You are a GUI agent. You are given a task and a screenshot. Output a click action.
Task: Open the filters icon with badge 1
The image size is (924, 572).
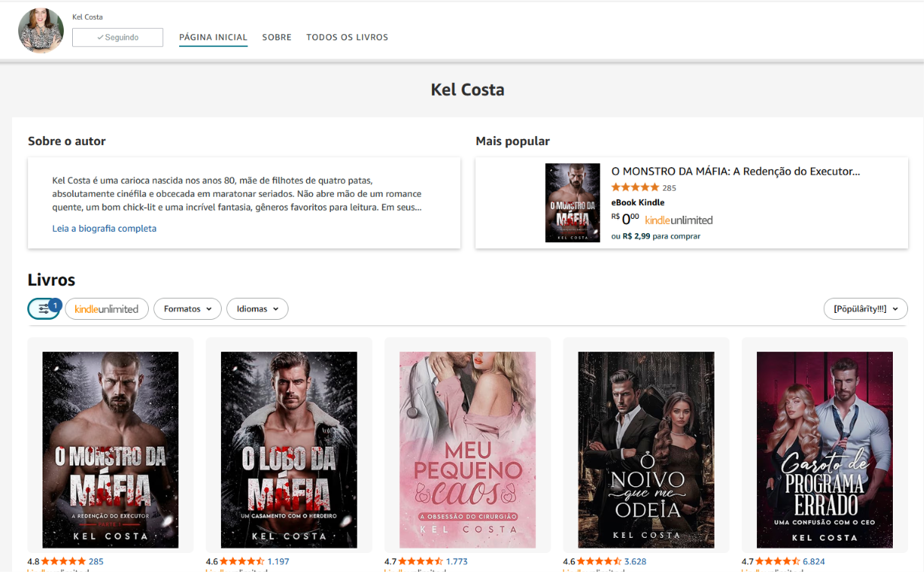pos(44,309)
